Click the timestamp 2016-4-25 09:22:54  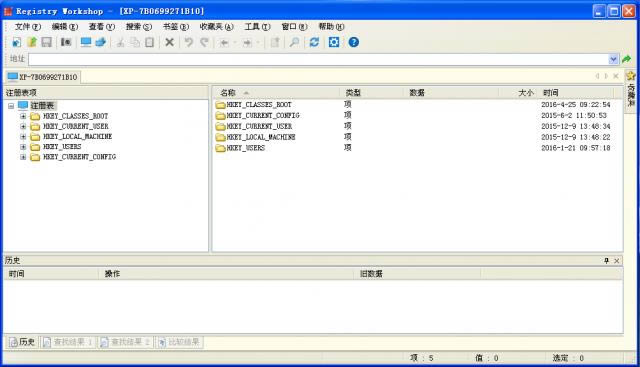[576, 105]
